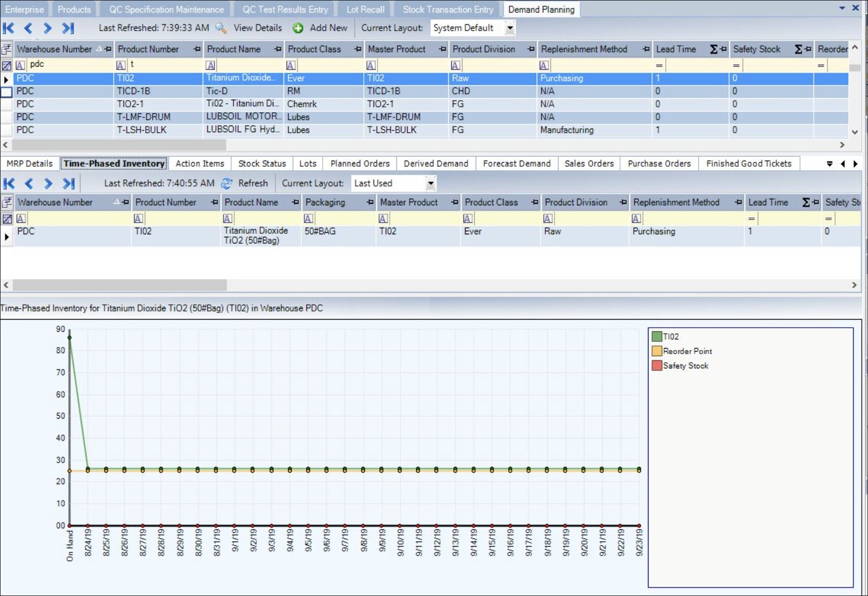Click the Lead Time summation icon in upper grid
This screenshot has width=868, height=596.
click(714, 49)
